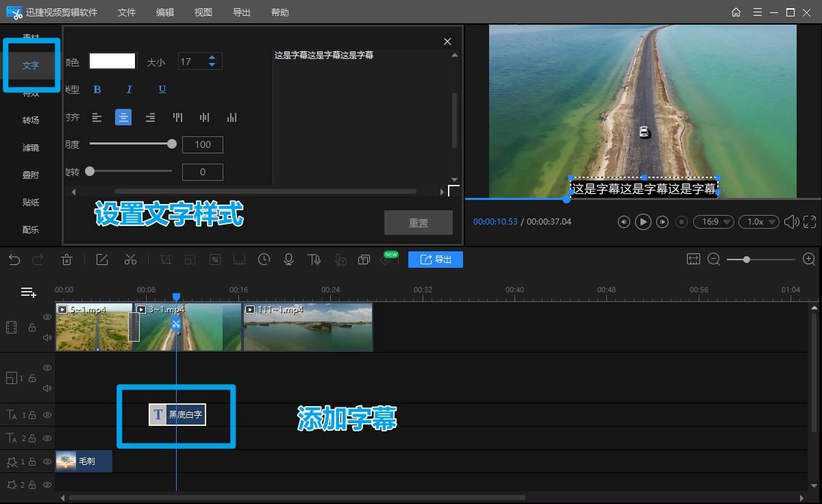Viewport: 822px width, 504px height.
Task: Open the 文件 menu
Action: tap(127, 12)
